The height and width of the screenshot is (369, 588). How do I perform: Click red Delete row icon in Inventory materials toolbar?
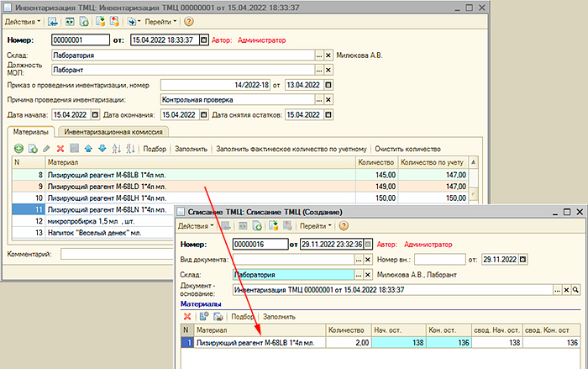[60, 148]
